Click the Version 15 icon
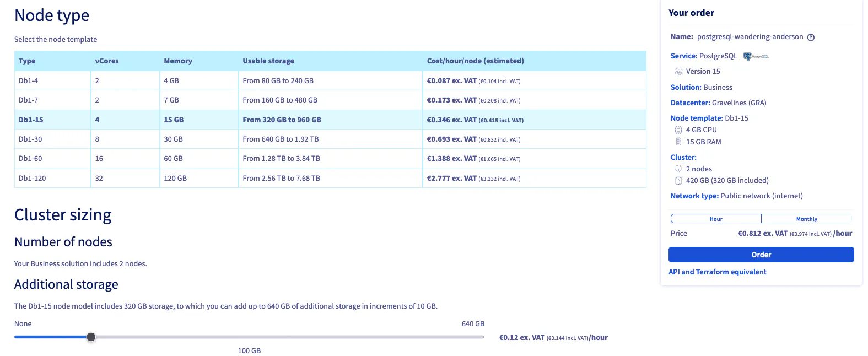The width and height of the screenshot is (868, 356). coord(678,72)
